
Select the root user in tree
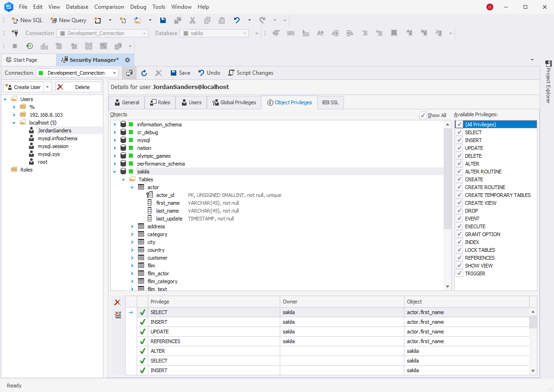click(x=42, y=162)
